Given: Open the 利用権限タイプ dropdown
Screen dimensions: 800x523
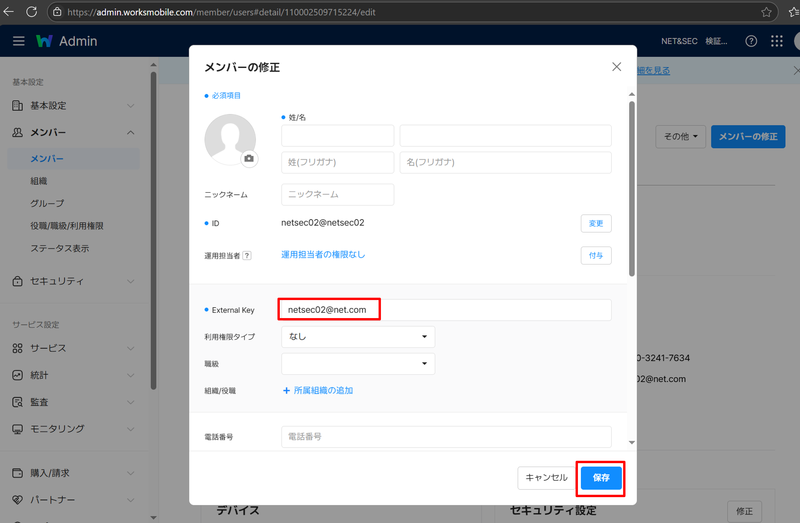Looking at the screenshot, I should (x=358, y=337).
